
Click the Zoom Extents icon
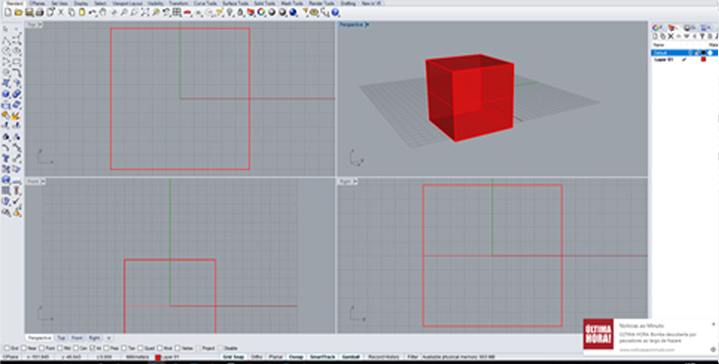[145, 12]
